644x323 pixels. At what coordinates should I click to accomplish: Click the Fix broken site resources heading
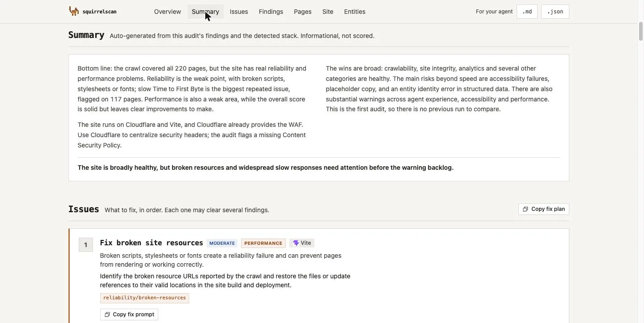click(x=152, y=243)
